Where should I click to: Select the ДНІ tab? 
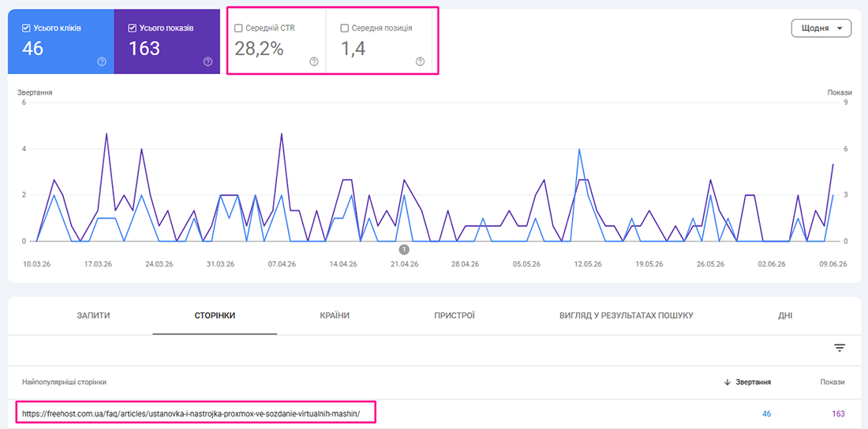pos(785,315)
